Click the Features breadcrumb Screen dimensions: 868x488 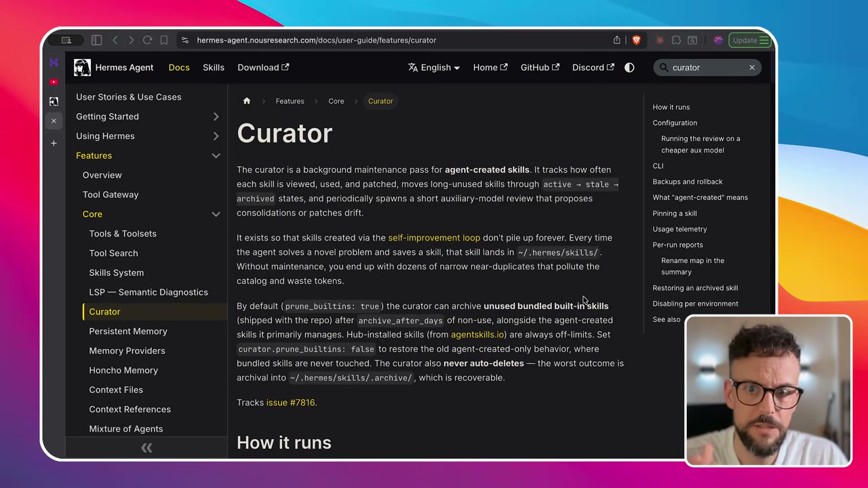tap(290, 101)
